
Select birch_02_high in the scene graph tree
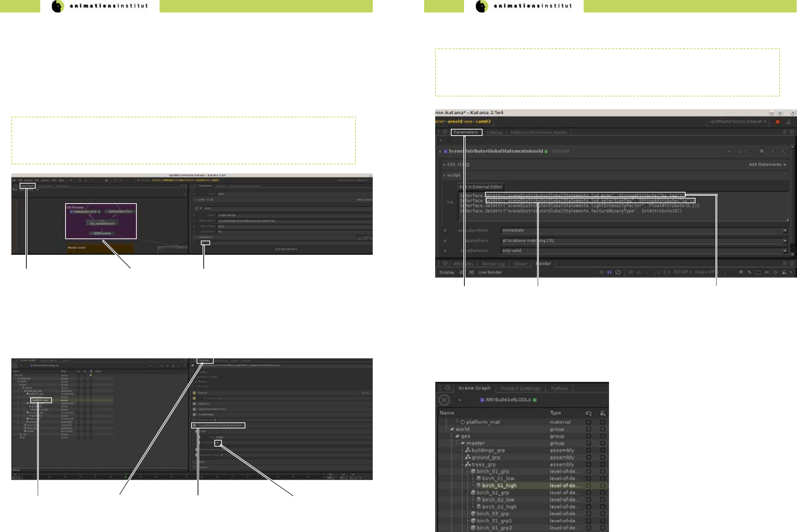click(x=499, y=507)
